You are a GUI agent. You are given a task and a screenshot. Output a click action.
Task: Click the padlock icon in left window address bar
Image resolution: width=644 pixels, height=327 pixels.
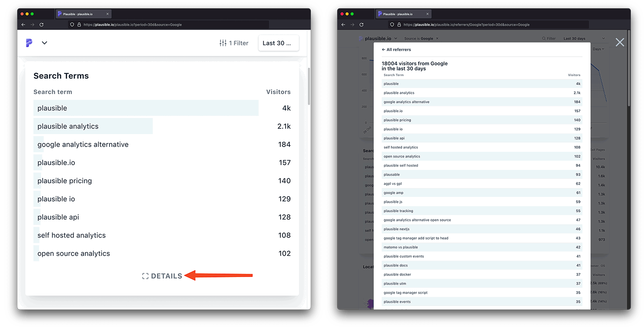pyautogui.click(x=79, y=25)
